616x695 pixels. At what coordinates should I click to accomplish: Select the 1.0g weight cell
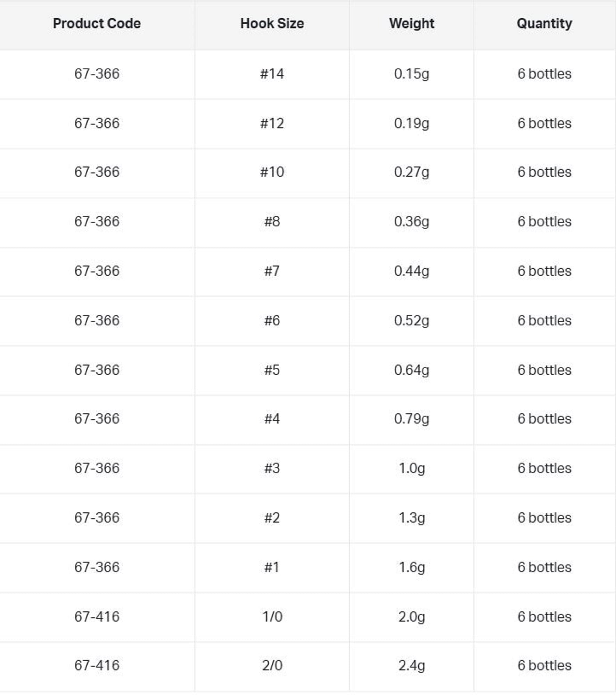[x=411, y=468]
